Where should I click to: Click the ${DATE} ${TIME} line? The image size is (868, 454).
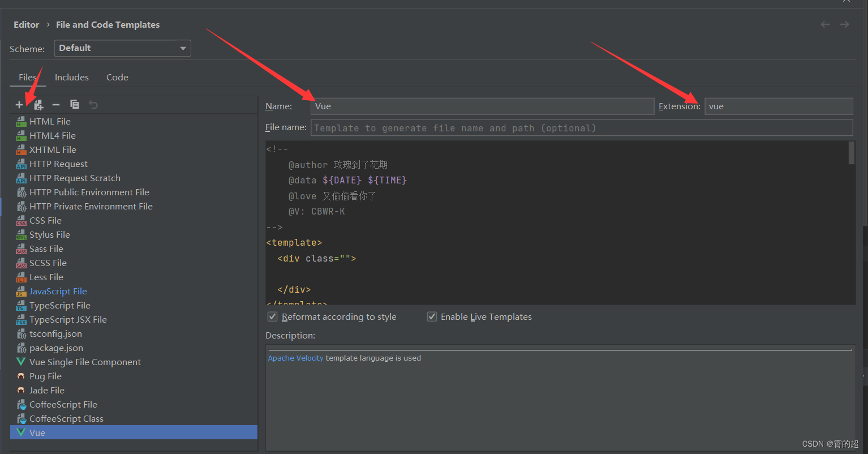click(x=364, y=180)
